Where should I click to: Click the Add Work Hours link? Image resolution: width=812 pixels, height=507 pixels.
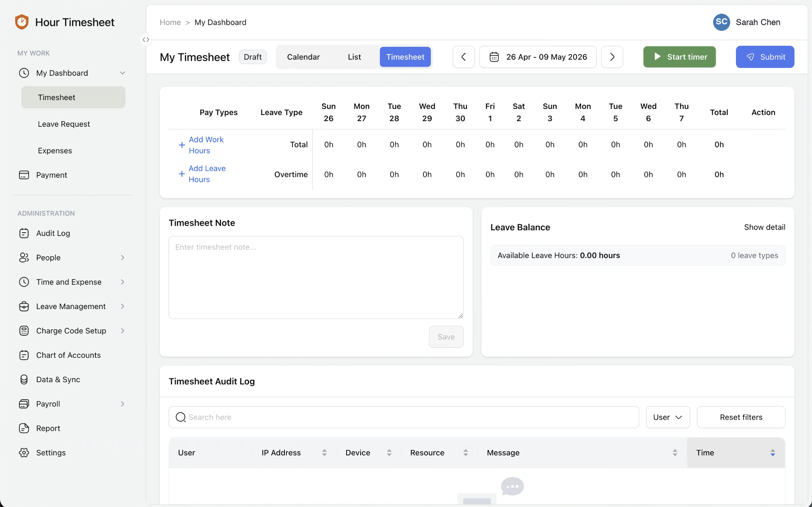206,145
